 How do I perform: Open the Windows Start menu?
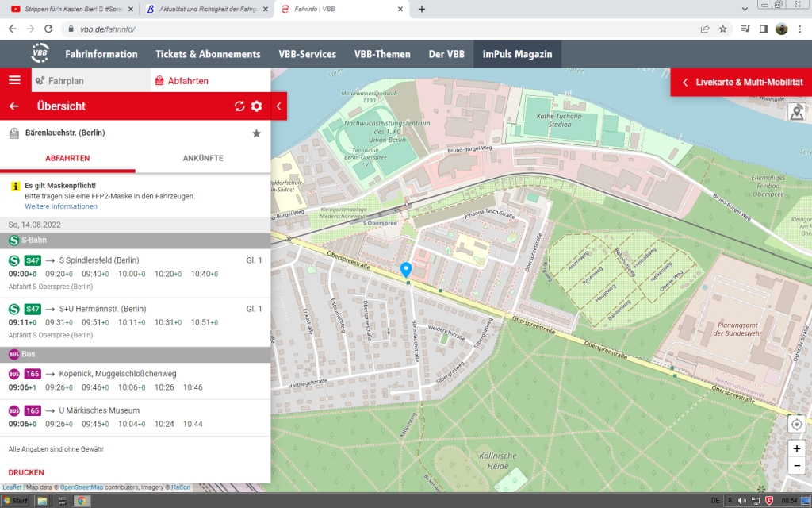pyautogui.click(x=16, y=500)
